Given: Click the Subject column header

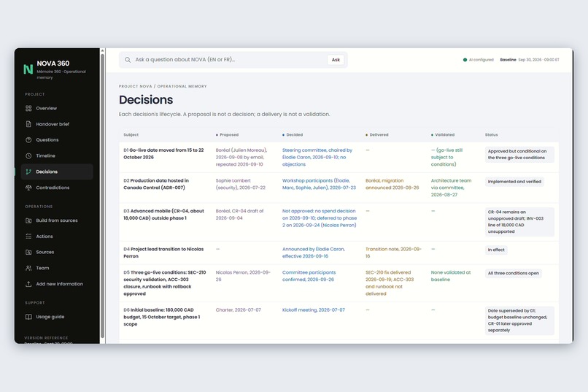Looking at the screenshot, I should (x=131, y=134).
